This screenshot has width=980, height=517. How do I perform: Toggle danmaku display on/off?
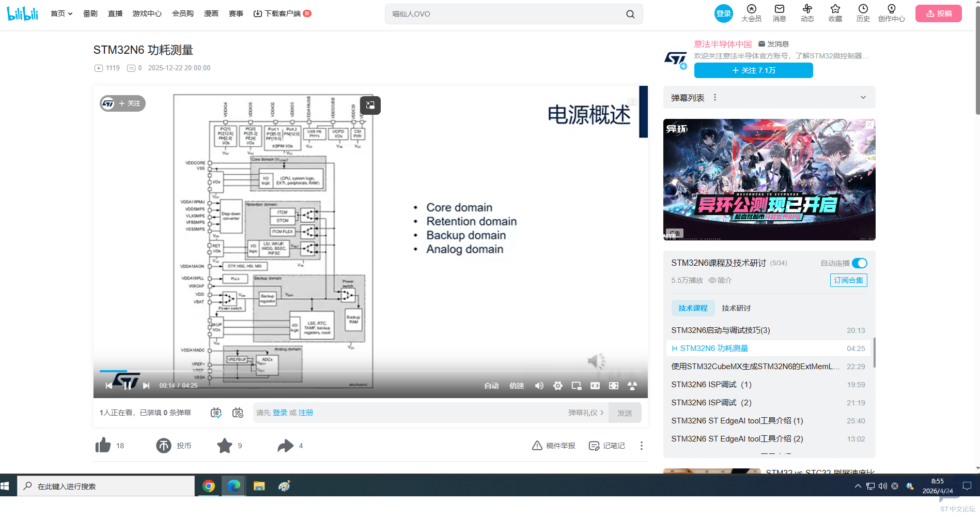(216, 413)
